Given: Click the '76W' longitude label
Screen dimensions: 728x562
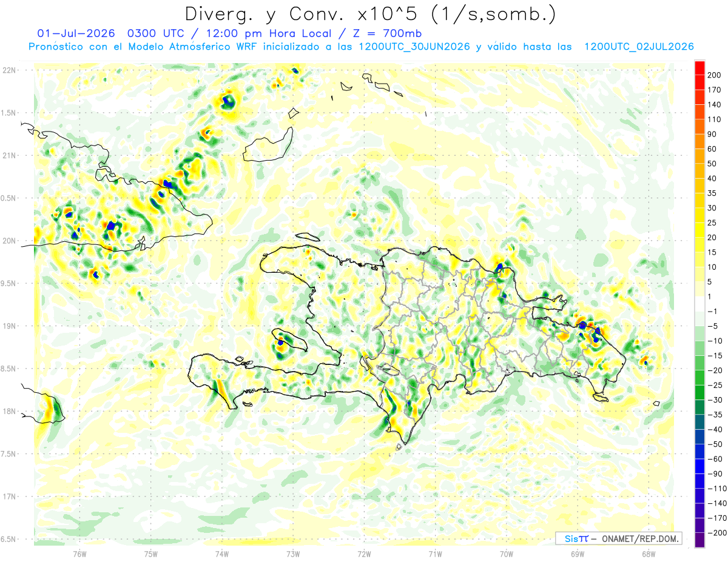Looking at the screenshot, I should (79, 554).
